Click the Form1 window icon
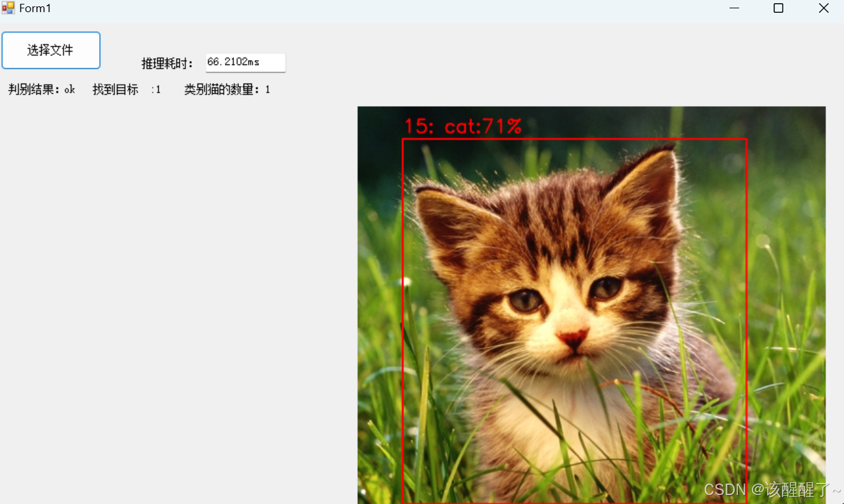 8,8
